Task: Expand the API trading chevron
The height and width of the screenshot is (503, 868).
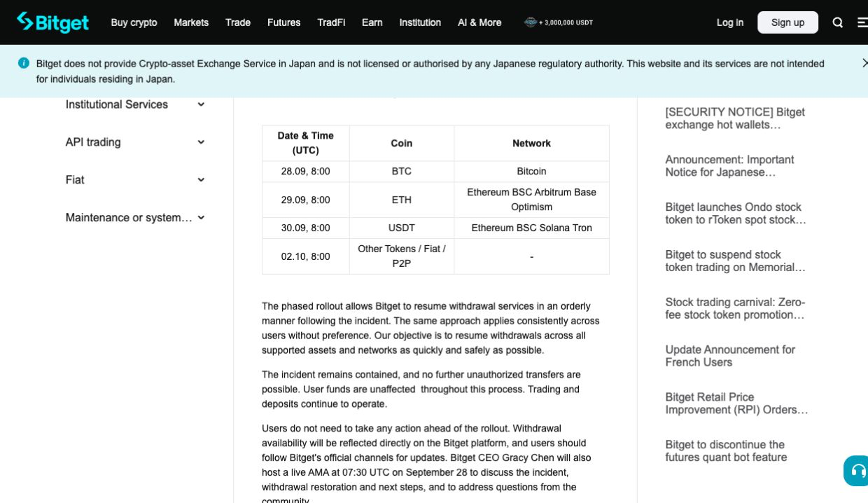Action: 201,142
